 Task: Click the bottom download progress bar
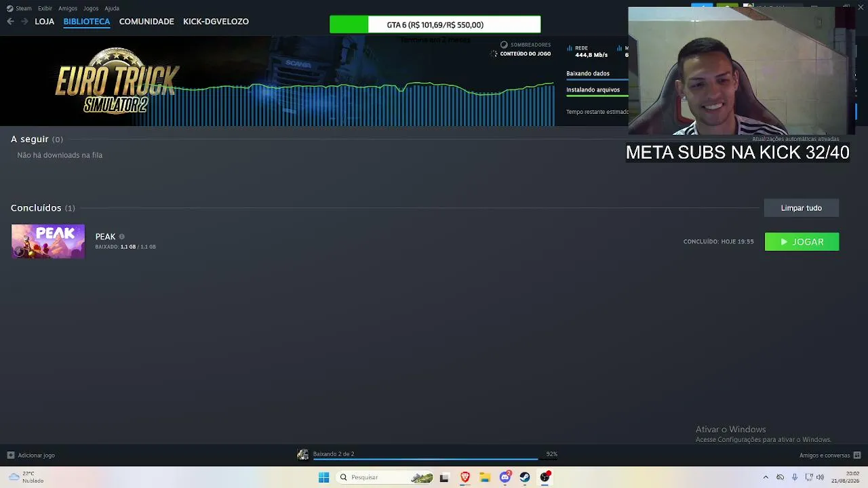click(435, 460)
